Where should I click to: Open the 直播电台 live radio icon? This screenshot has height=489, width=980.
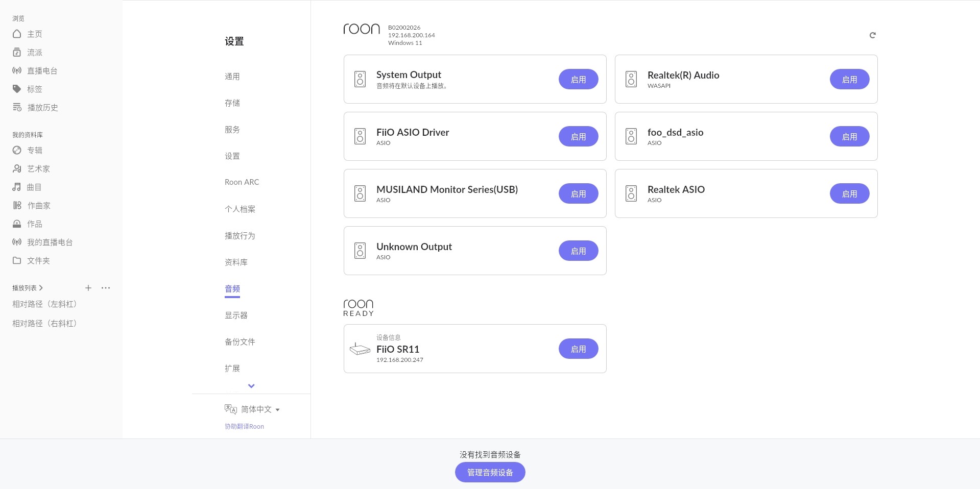click(x=17, y=70)
